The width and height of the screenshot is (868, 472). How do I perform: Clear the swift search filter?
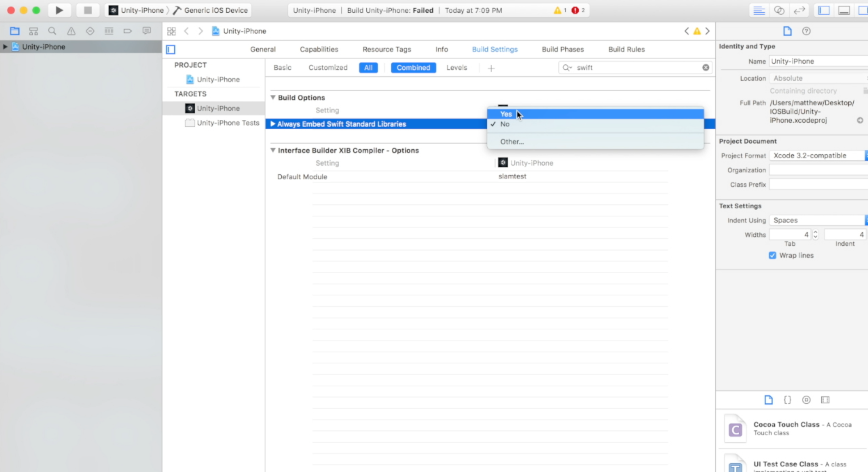pyautogui.click(x=706, y=68)
